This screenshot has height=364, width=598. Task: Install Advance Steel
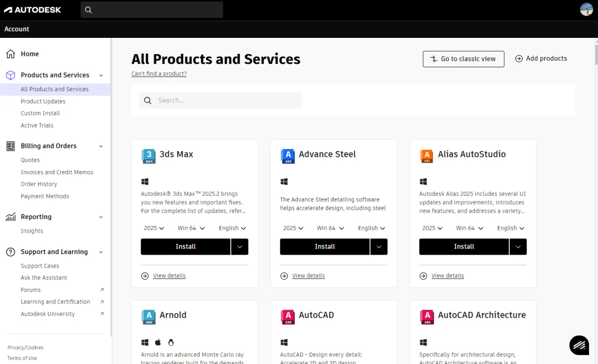pos(325,247)
